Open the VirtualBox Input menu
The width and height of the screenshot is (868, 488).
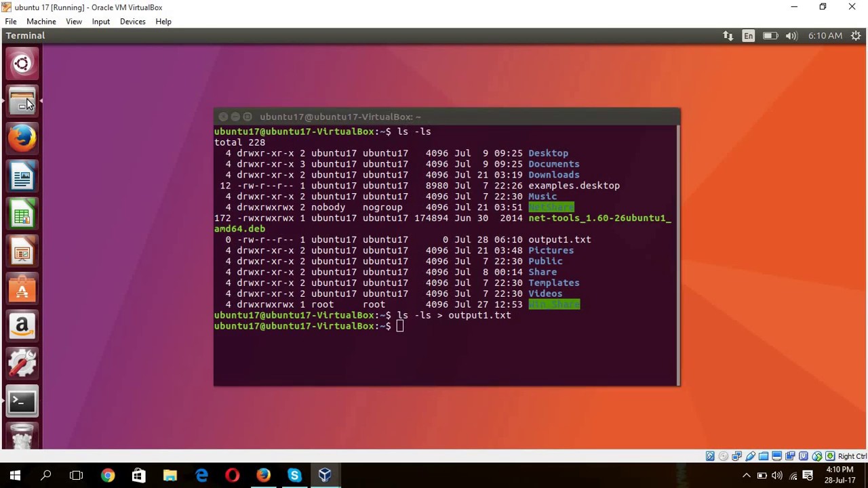tap(101, 22)
